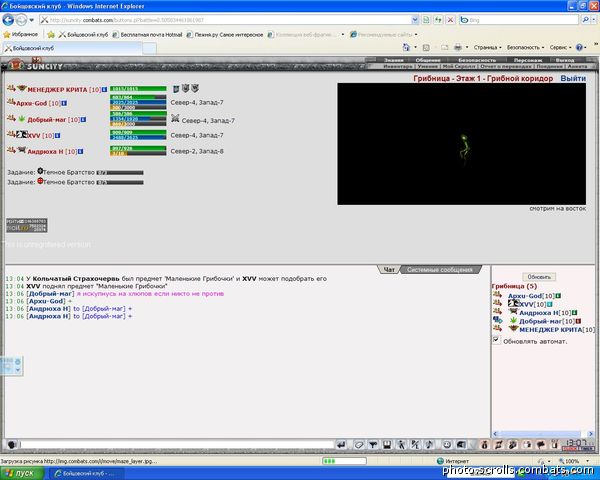Viewport: 600px width, 480px height.
Task: Click the IE Print icon
Action: [x=458, y=47]
